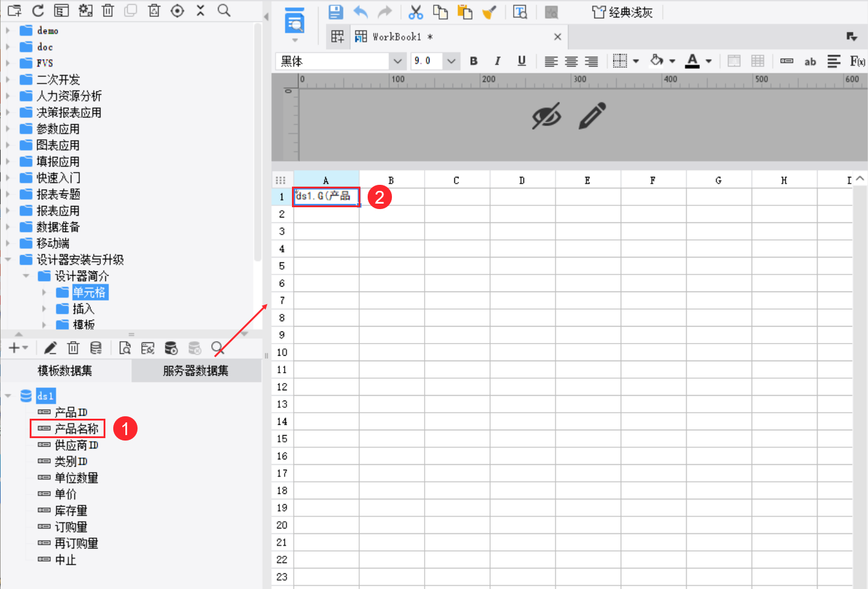This screenshot has height=589, width=868.
Task: Open the tab list arrow at far right
Action: click(852, 37)
